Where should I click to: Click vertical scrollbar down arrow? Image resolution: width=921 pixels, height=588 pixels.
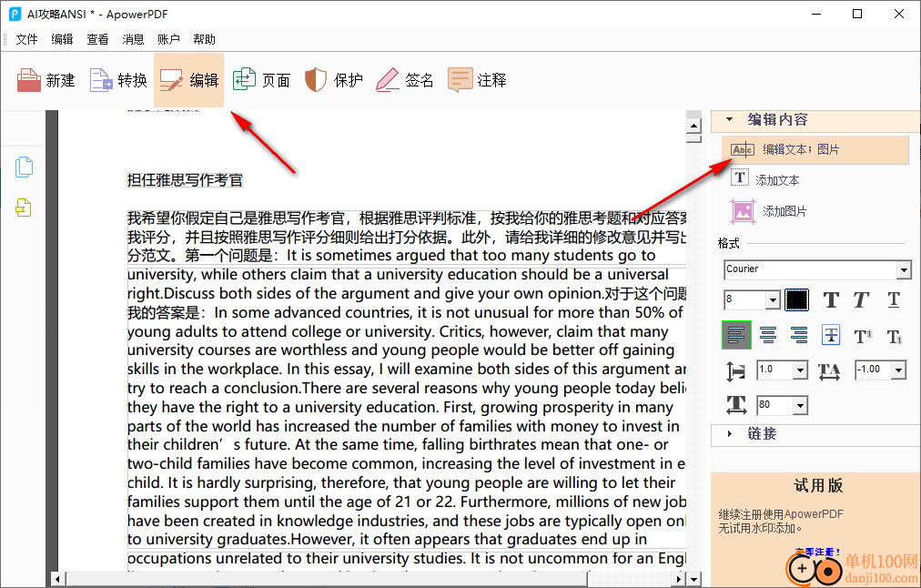693,579
